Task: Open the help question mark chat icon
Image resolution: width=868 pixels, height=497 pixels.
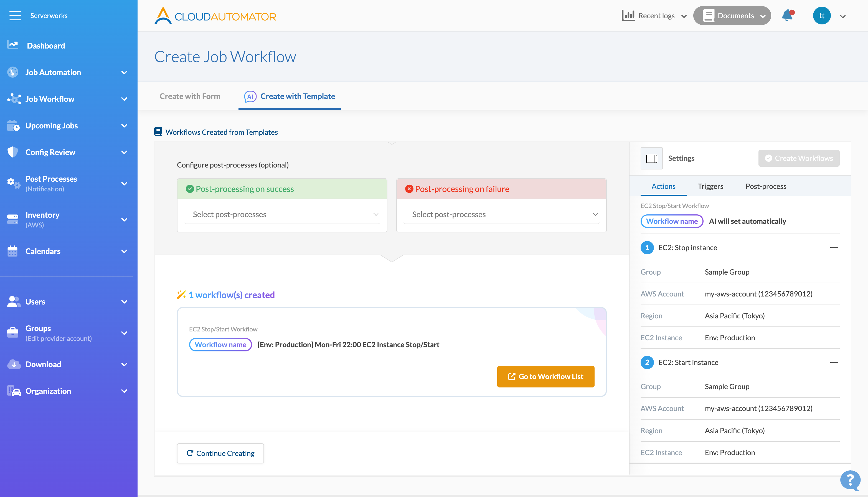Action: tap(851, 481)
